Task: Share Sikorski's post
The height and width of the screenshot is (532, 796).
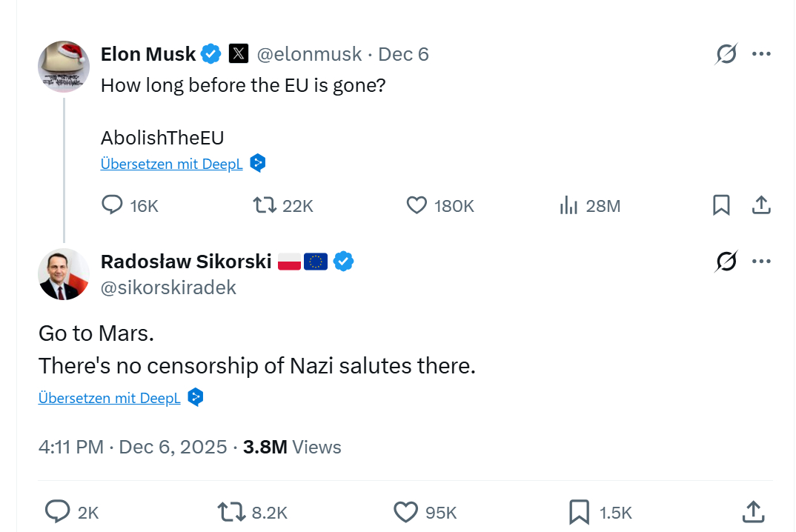Action: pos(753,512)
